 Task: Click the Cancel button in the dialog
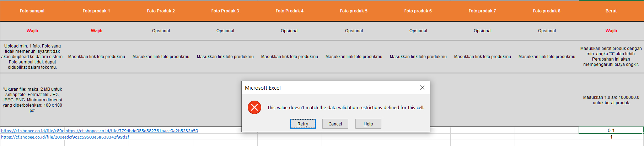point(335,124)
